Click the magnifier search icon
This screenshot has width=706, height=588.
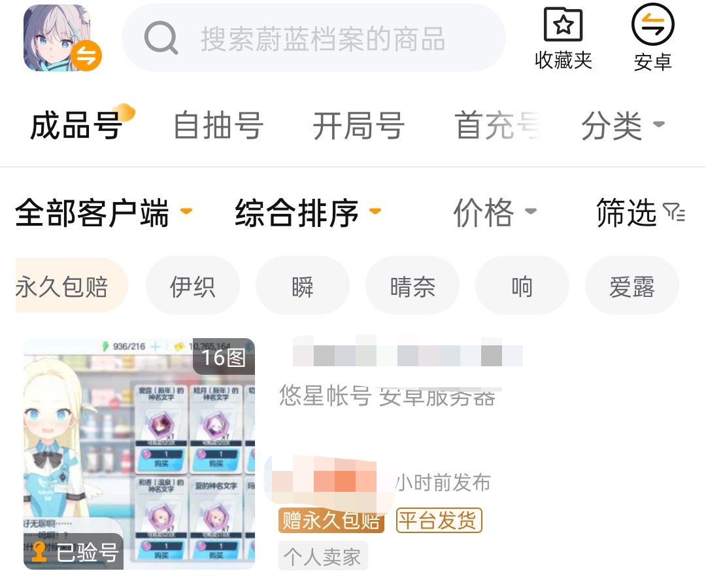tap(161, 38)
